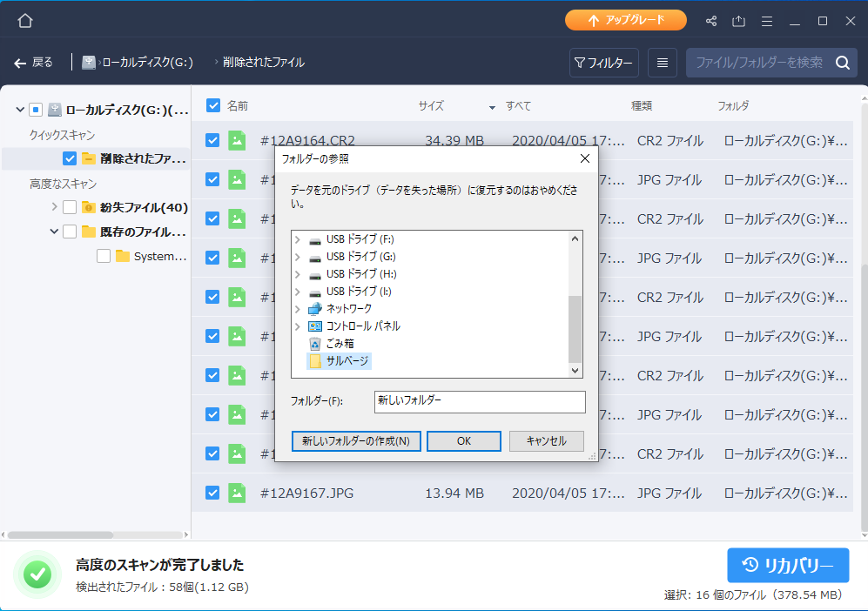
Task: Click the back arrow 戻る
Action: tap(33, 63)
